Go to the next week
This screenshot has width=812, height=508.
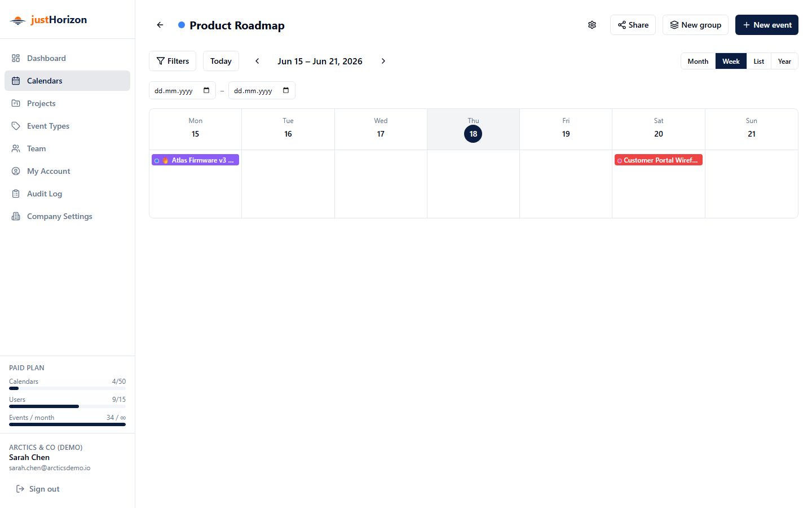pos(383,61)
